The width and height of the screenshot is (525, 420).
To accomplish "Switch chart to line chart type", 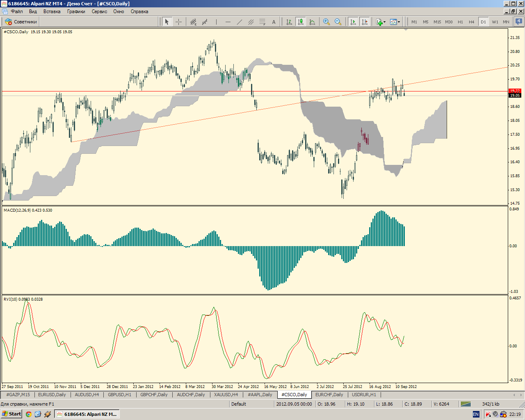I will 312,22.
